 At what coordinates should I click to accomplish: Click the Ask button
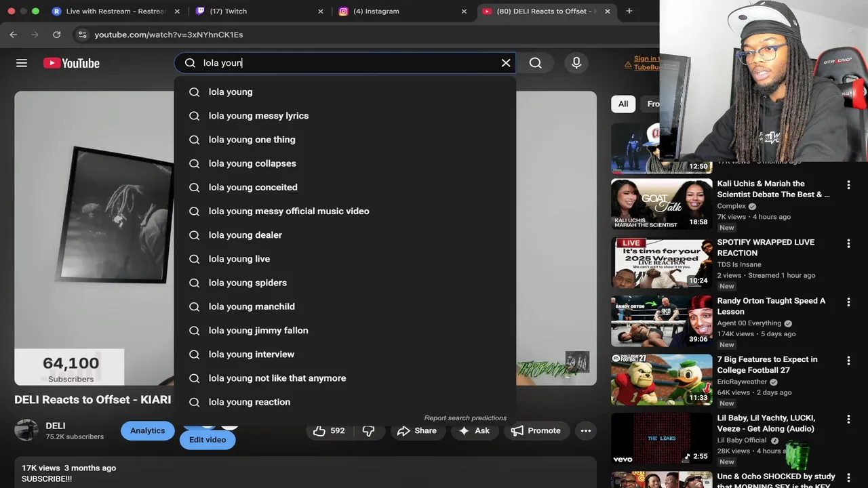474,430
